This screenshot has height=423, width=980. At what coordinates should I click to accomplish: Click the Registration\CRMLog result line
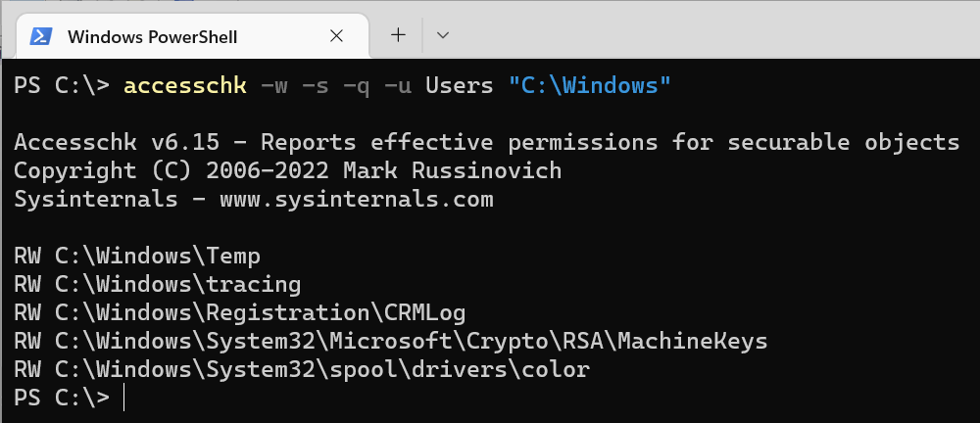239,313
